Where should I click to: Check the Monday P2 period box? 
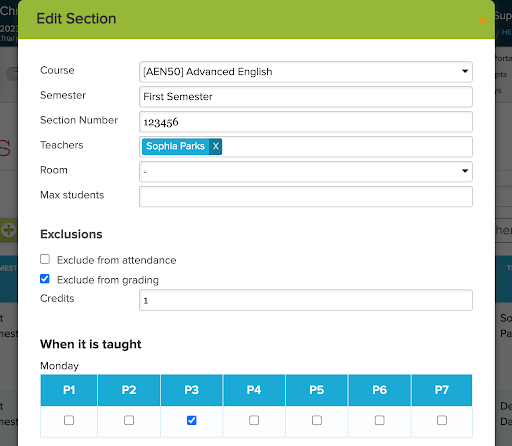point(129,420)
